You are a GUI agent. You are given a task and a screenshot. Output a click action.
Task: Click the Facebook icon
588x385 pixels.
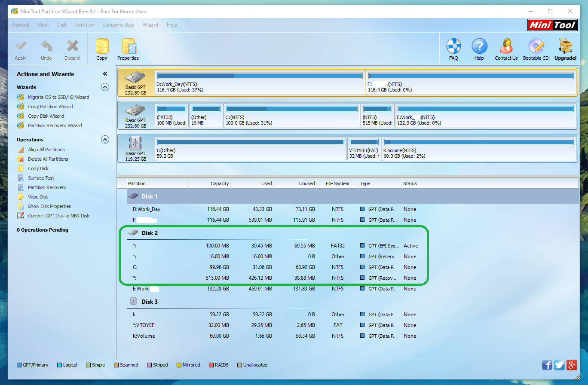tap(547, 365)
